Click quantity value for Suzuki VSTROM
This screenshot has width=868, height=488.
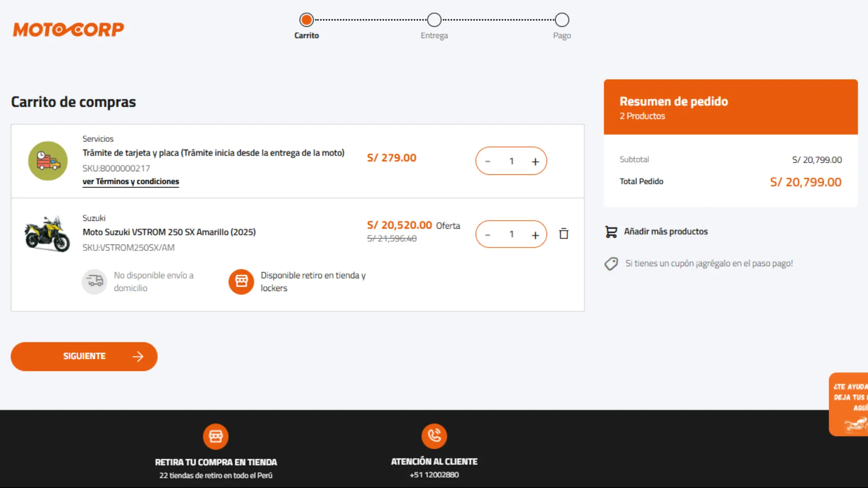(511, 234)
